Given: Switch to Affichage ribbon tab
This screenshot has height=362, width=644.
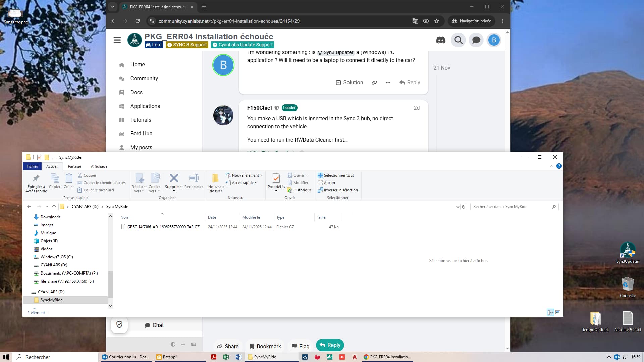Looking at the screenshot, I should pyautogui.click(x=99, y=166).
